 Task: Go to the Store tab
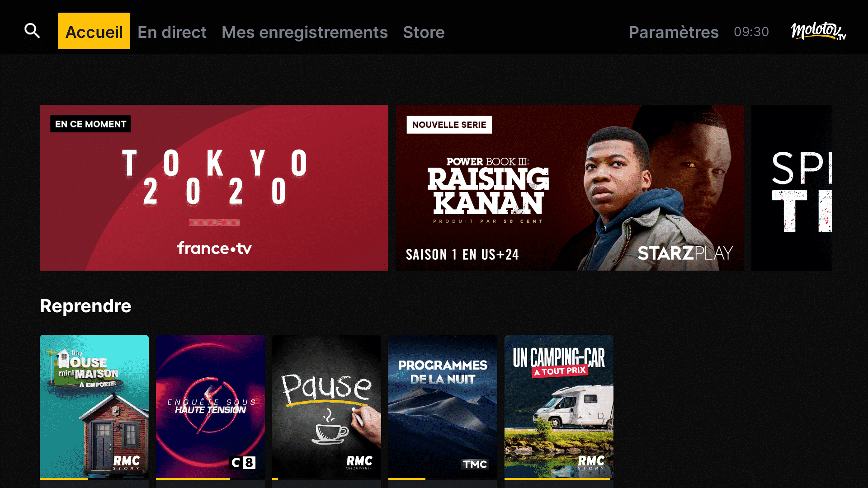pos(424,32)
